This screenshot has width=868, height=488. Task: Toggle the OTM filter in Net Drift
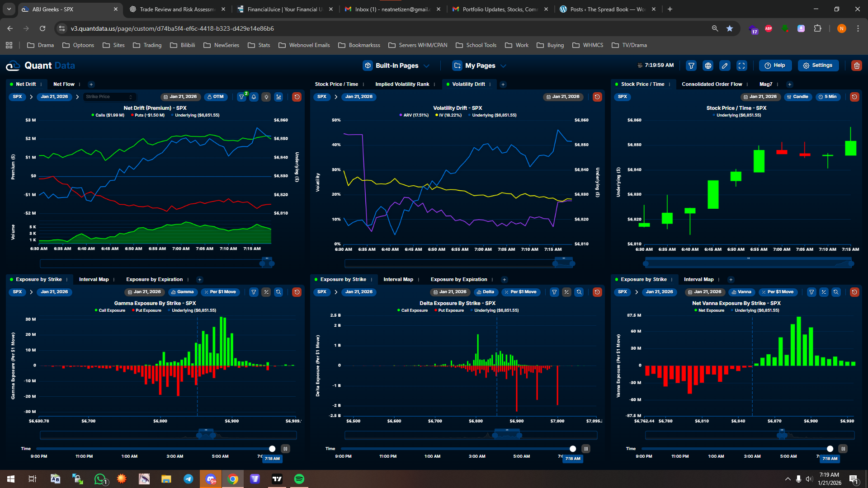[216, 97]
